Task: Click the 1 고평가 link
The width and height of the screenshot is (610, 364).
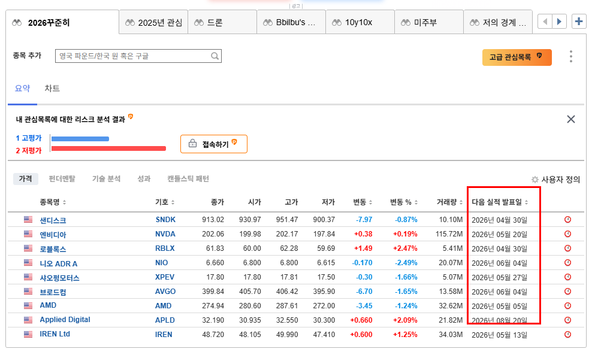Action: tap(28, 138)
